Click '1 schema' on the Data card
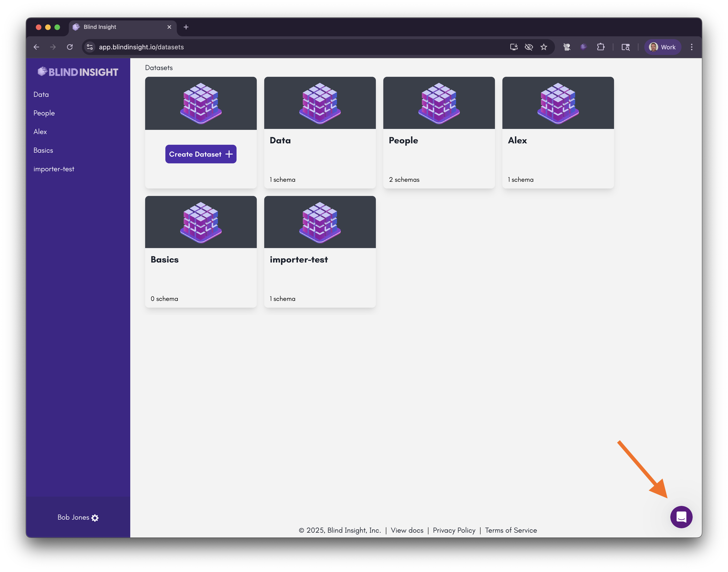 [x=283, y=179]
